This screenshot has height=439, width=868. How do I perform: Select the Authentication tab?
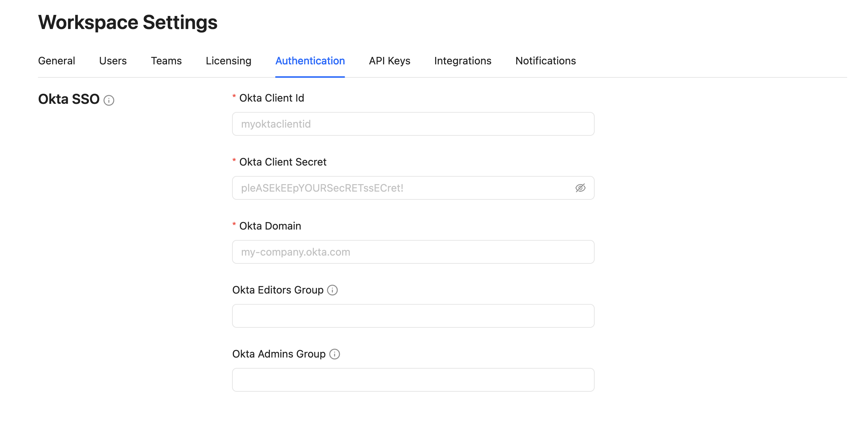tap(310, 61)
